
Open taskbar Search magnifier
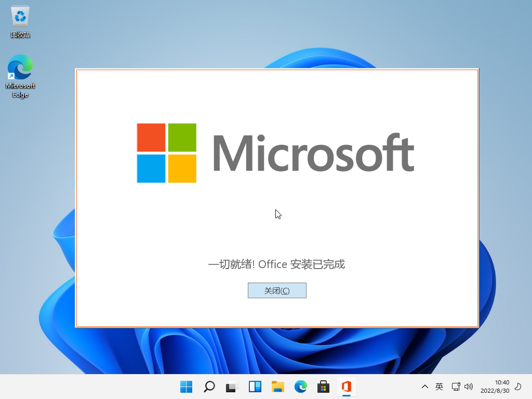coord(209,387)
